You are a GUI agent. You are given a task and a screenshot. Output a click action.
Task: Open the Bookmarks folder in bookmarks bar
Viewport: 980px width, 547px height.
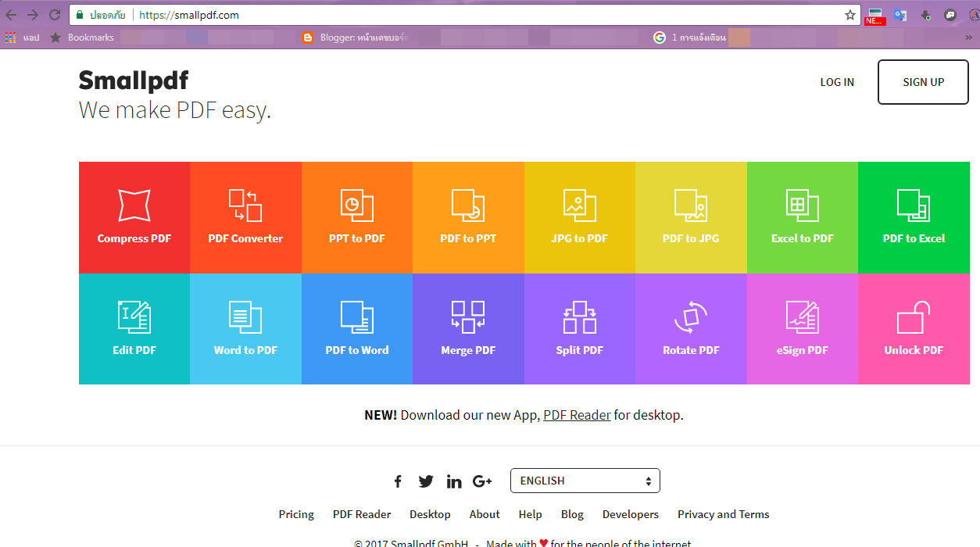(82, 37)
